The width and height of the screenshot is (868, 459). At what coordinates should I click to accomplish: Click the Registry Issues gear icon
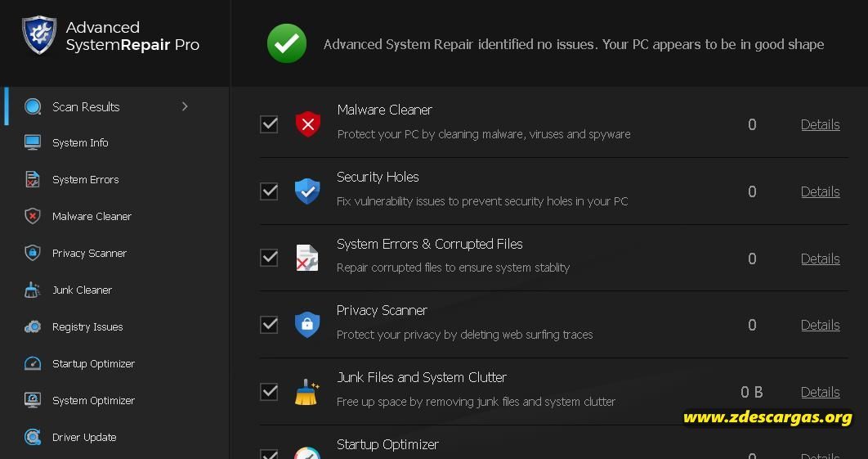[x=33, y=326]
